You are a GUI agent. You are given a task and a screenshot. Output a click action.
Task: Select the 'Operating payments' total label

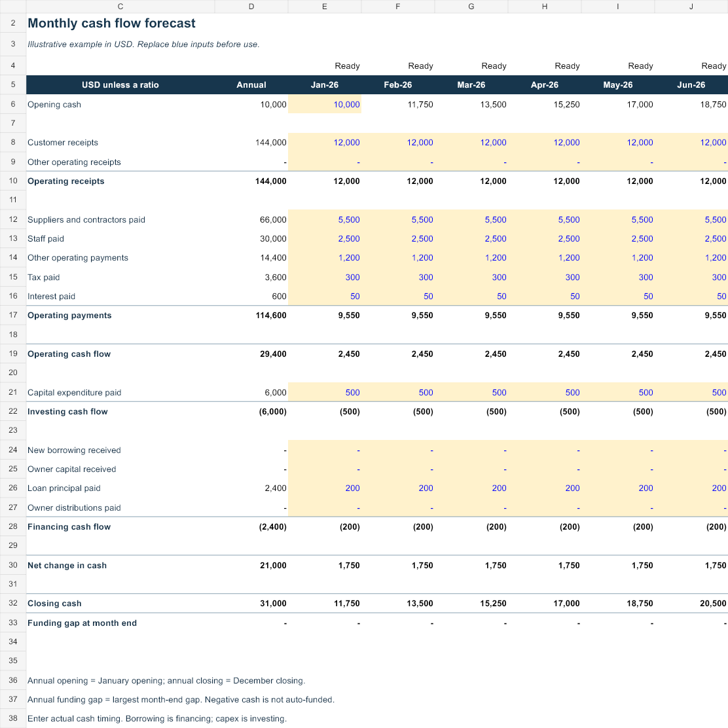[120, 316]
